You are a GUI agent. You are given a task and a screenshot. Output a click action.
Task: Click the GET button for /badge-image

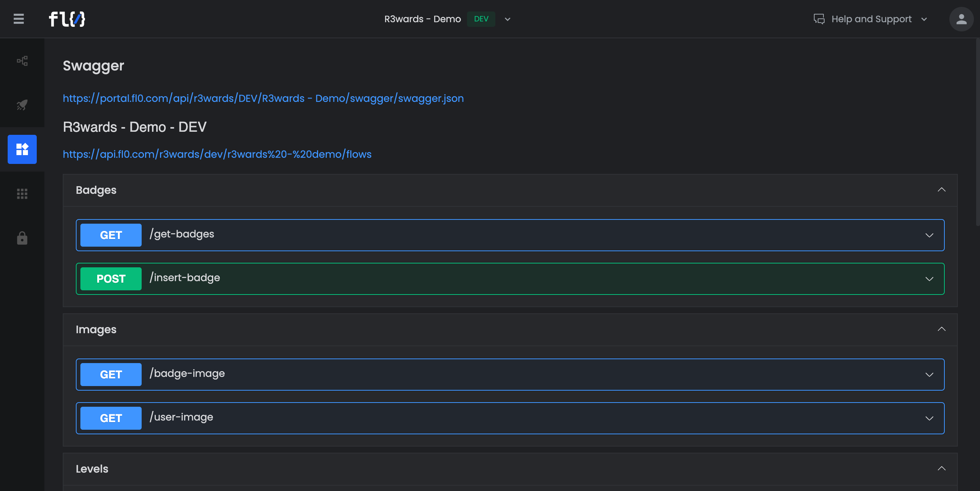(x=111, y=375)
